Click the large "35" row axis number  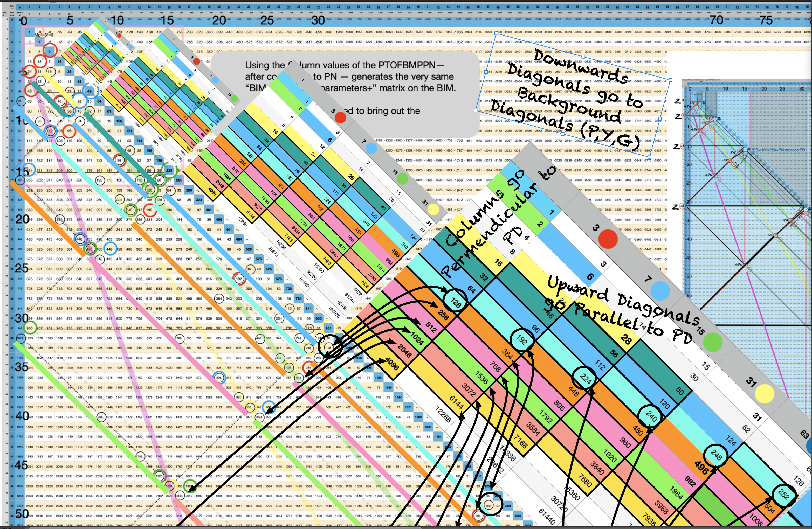click(x=22, y=367)
